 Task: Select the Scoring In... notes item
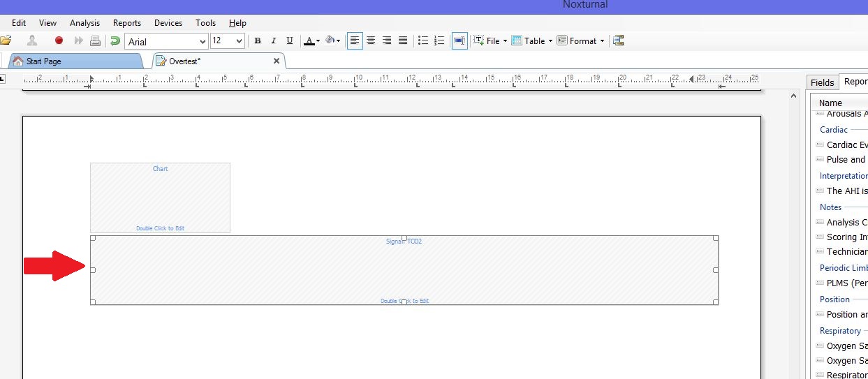coord(841,237)
